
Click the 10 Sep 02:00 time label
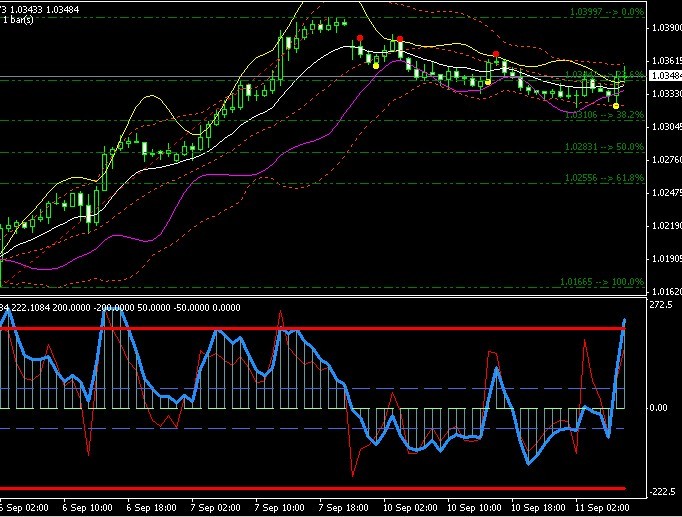click(410, 508)
